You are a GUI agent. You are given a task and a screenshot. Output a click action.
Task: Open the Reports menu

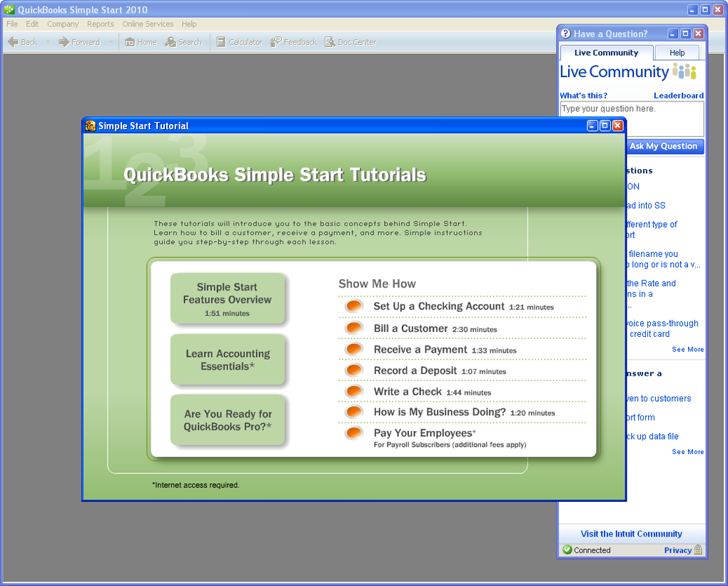100,24
